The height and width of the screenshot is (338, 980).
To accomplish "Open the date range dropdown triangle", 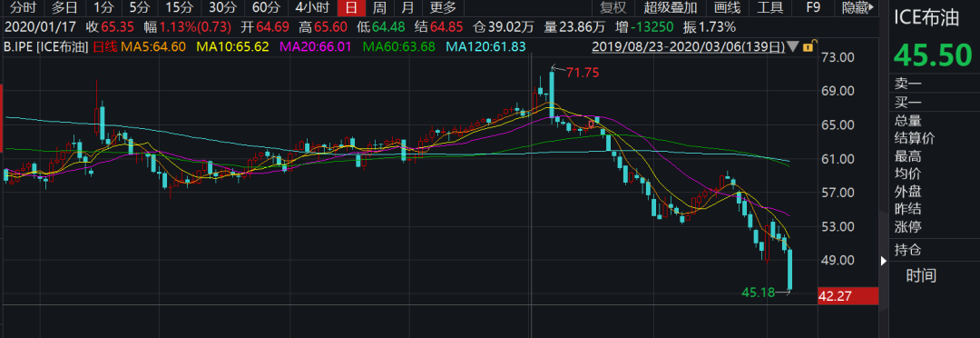I will pos(792,46).
